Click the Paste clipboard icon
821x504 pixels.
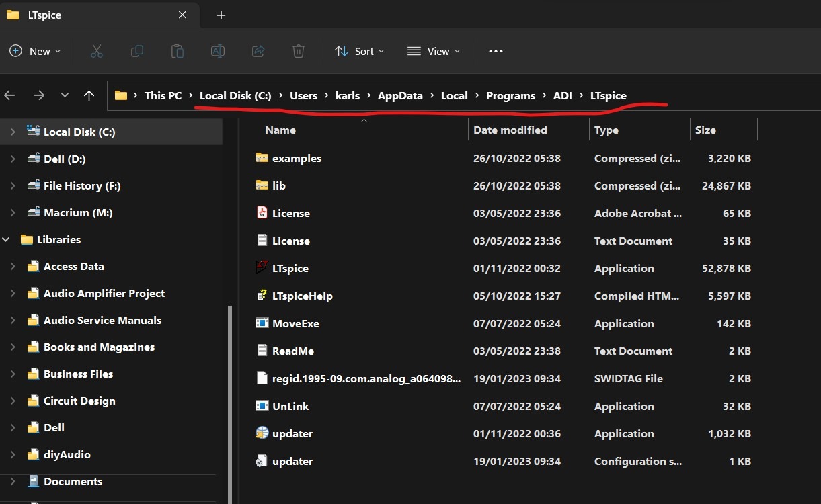pos(178,51)
